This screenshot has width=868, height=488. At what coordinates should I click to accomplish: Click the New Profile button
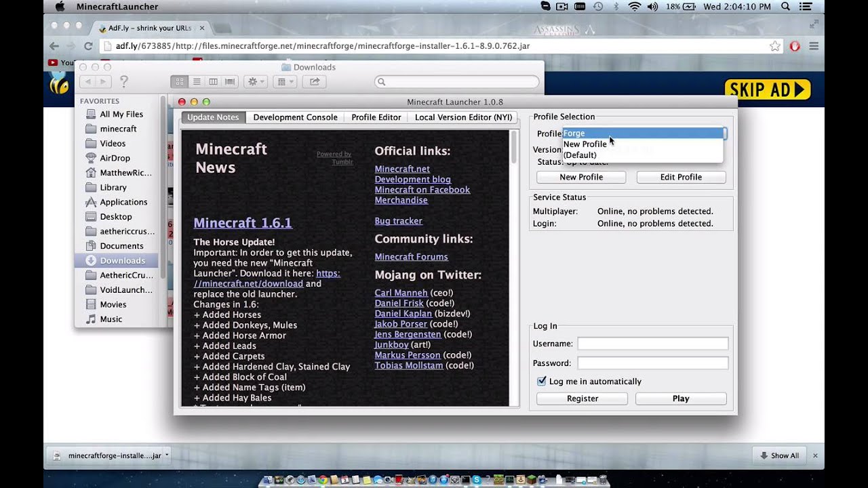pos(581,177)
